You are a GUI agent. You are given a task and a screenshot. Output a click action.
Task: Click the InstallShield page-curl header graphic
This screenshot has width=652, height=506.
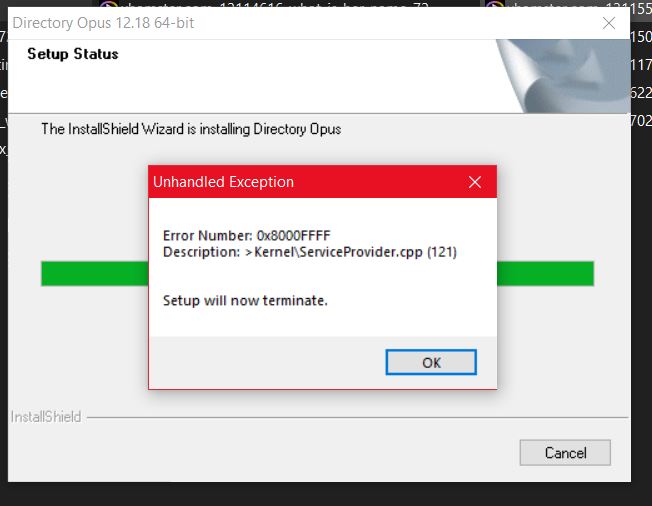coord(563,76)
